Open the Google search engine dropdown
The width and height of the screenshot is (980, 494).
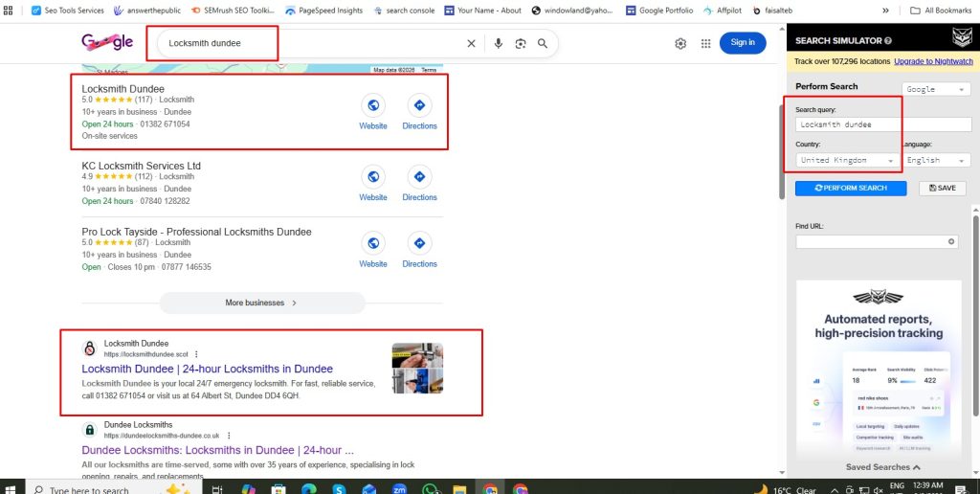coord(936,89)
